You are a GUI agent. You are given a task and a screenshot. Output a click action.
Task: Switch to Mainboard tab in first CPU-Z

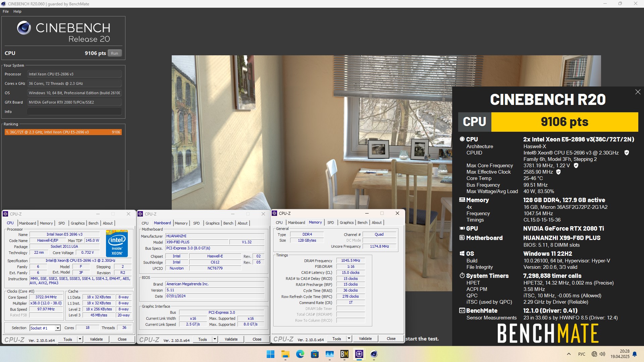pyautogui.click(x=28, y=223)
